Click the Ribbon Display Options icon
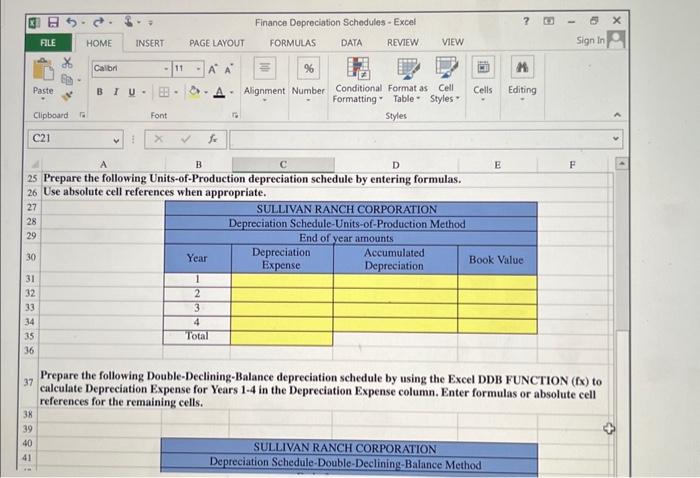 pos(549,21)
